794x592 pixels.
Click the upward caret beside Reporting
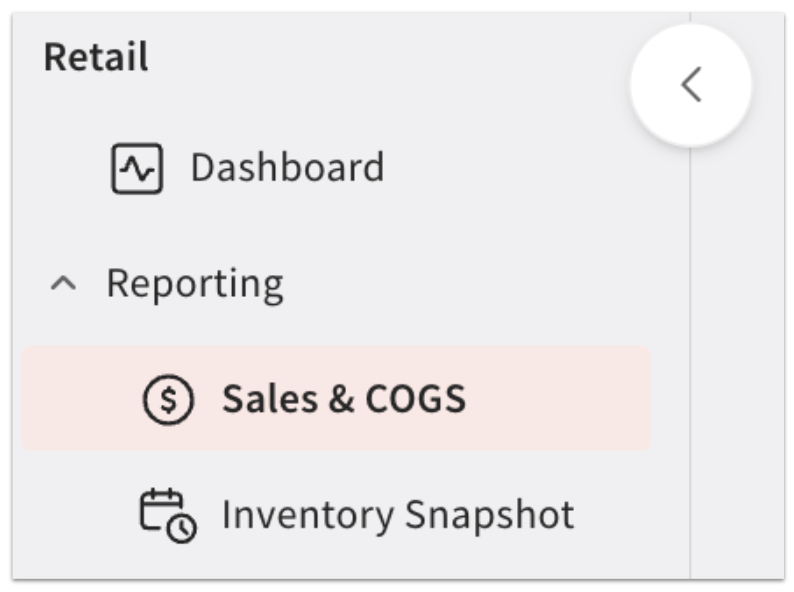pos(62,284)
